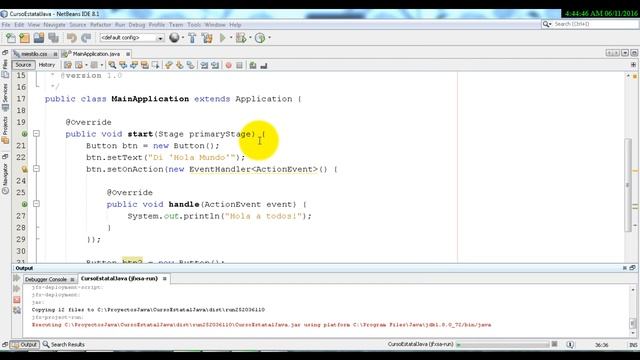
Task: Open the Help menu
Action: 235,25
